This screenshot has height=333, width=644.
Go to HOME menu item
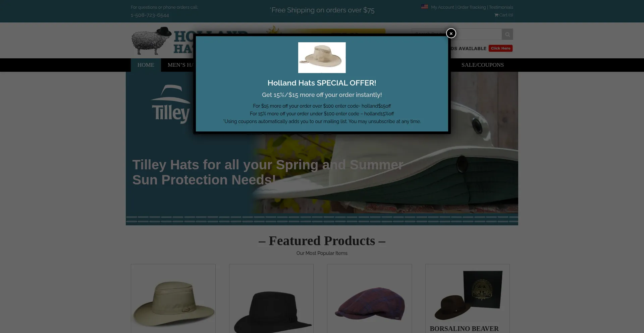(x=146, y=65)
